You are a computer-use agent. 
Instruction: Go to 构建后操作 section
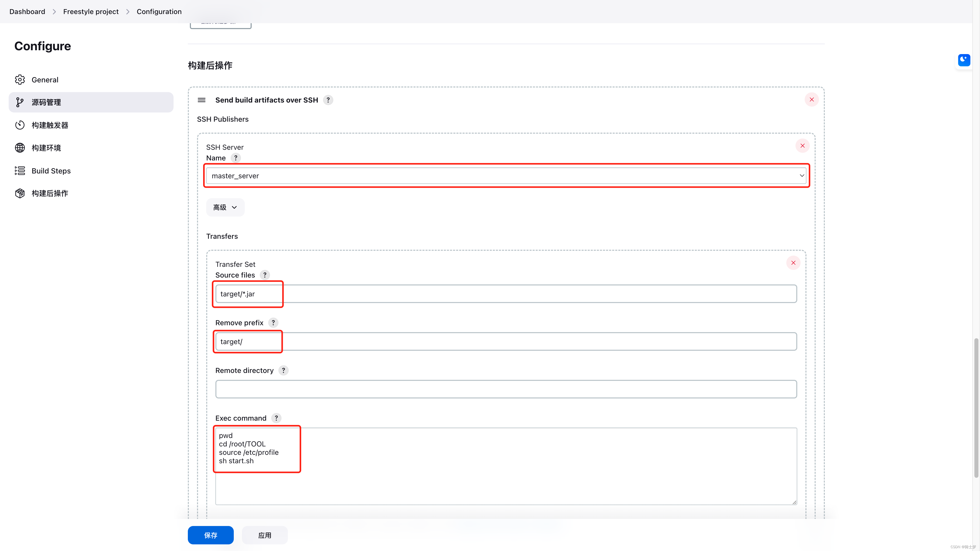coord(91,193)
